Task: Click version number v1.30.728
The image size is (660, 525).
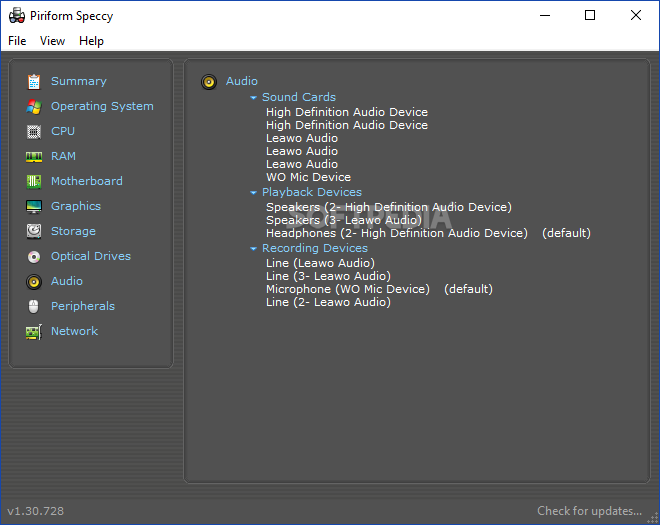Action: tap(36, 511)
